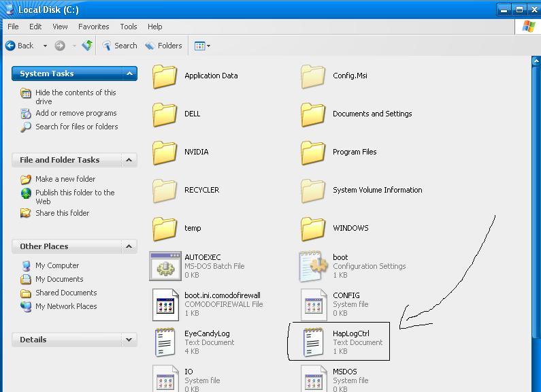Screen dimensions: 541x392
Task: Click the Local Disk drive title icon
Action: click(x=10, y=10)
